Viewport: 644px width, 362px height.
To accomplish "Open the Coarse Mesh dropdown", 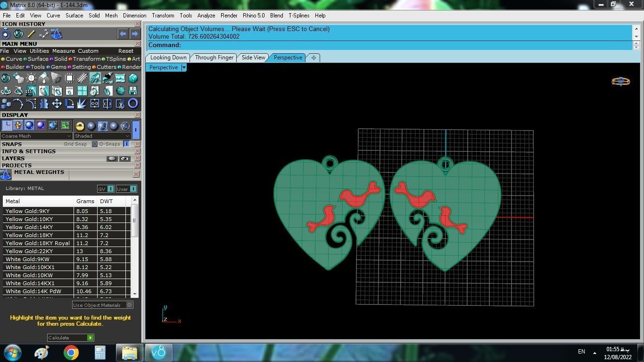I will click(x=36, y=136).
